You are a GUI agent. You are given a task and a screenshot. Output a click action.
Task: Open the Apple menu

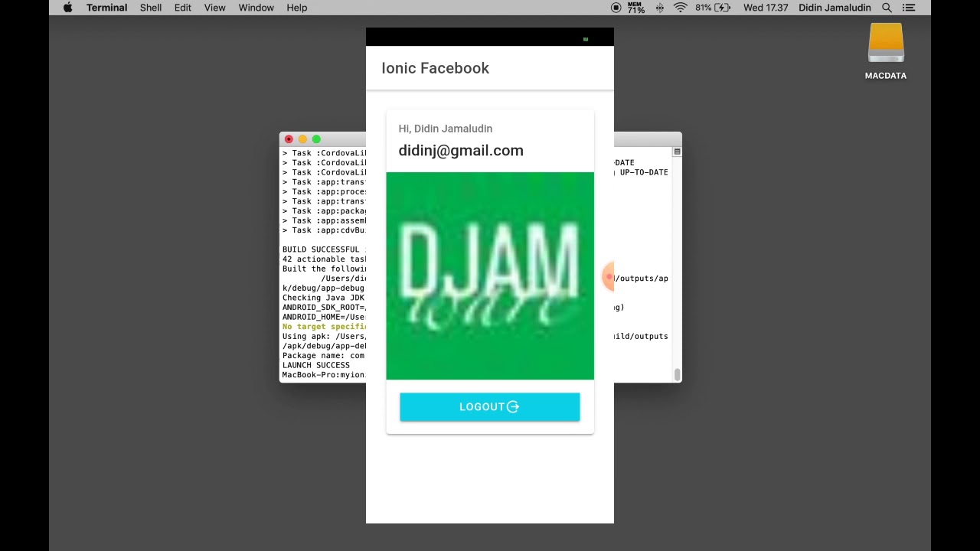click(67, 8)
